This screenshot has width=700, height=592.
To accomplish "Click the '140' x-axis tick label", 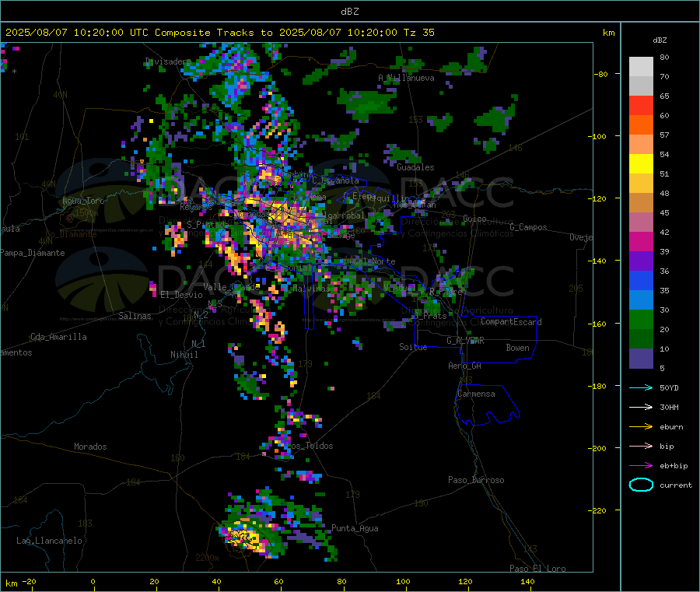I will click(x=527, y=581).
